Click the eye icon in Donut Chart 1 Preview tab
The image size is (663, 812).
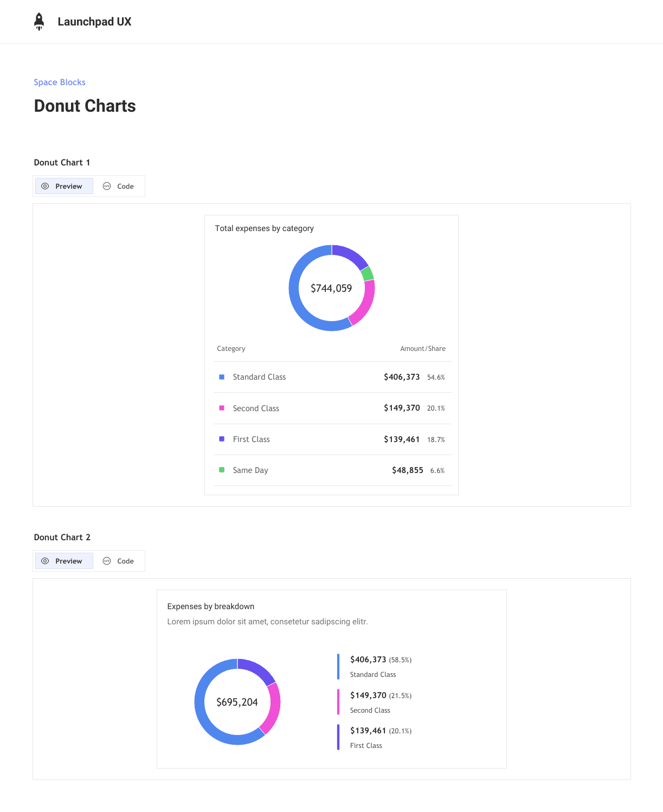(x=45, y=186)
